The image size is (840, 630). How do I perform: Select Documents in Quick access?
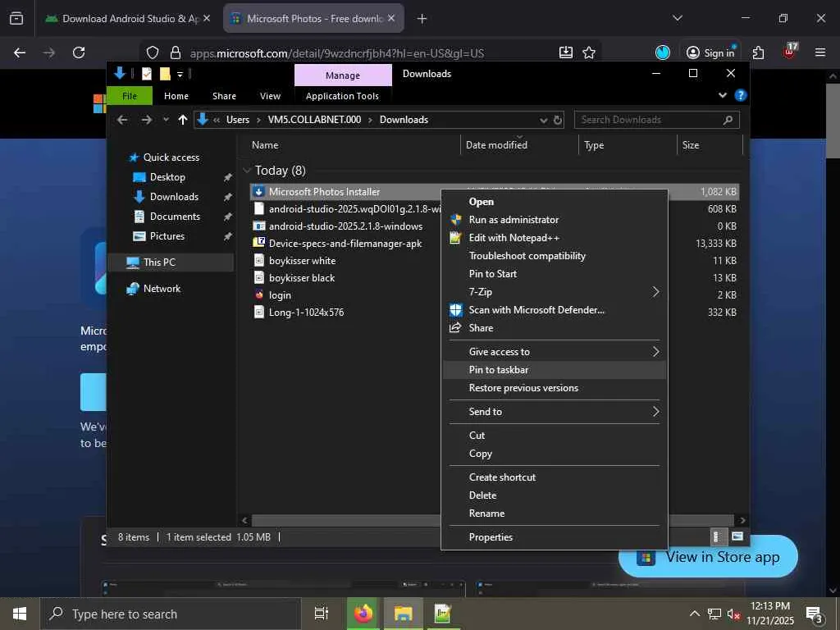point(175,217)
